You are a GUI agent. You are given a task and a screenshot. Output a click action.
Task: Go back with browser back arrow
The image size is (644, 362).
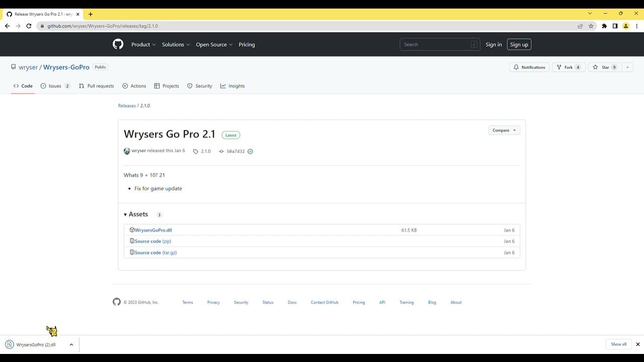pos(7,26)
